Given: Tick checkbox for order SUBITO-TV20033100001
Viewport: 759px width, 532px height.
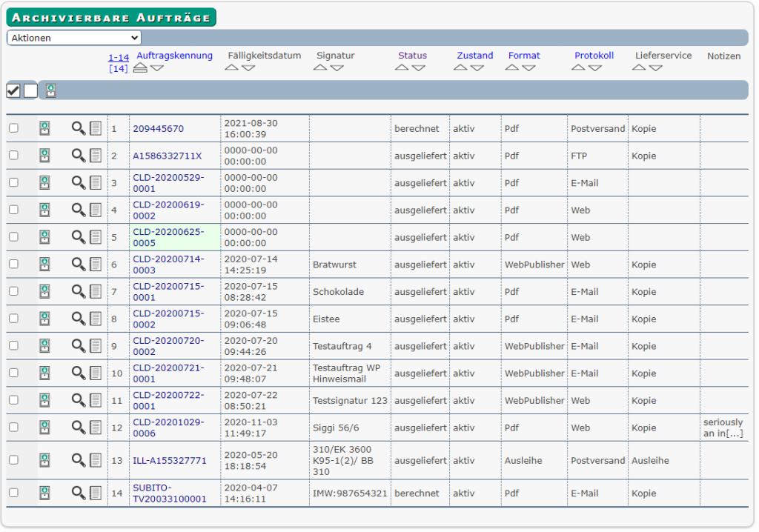Looking at the screenshot, I should (x=13, y=493).
